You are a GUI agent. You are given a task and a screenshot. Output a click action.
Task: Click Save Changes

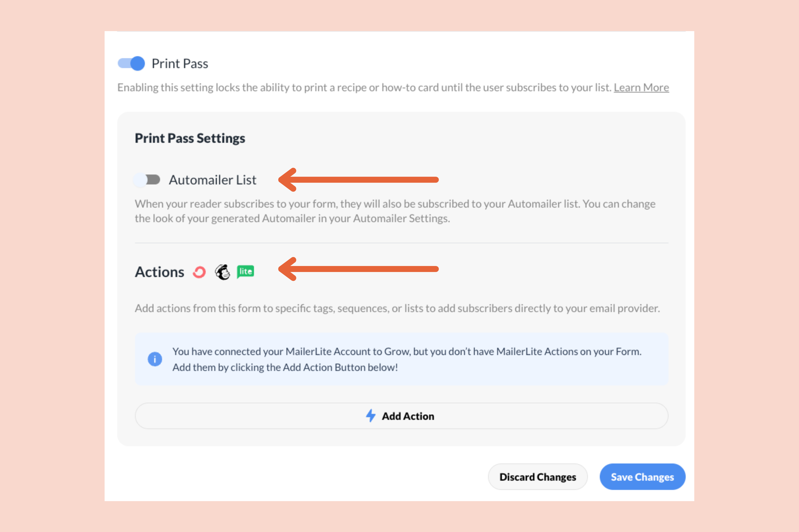tap(642, 477)
